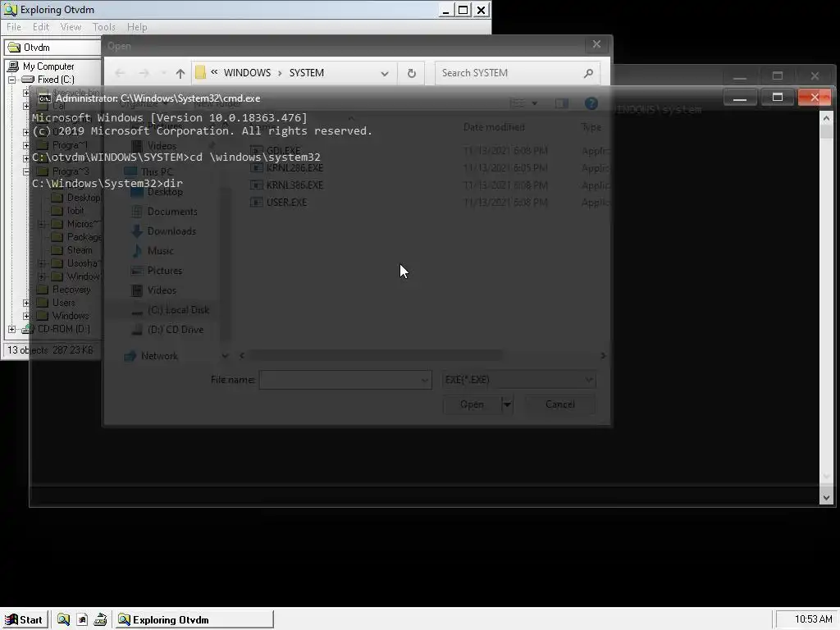Minimize the Administrator cmd.exe window
The height and width of the screenshot is (630, 840).
(740, 98)
